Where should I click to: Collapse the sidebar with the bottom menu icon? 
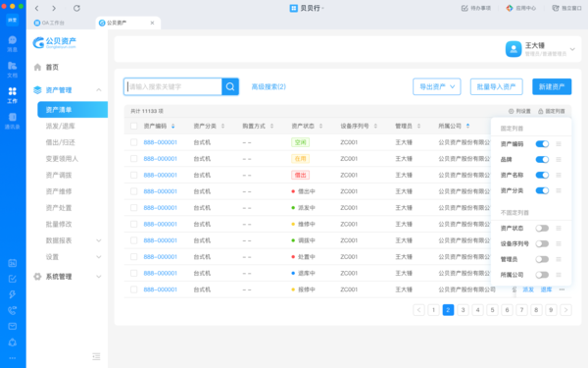pyautogui.click(x=96, y=356)
